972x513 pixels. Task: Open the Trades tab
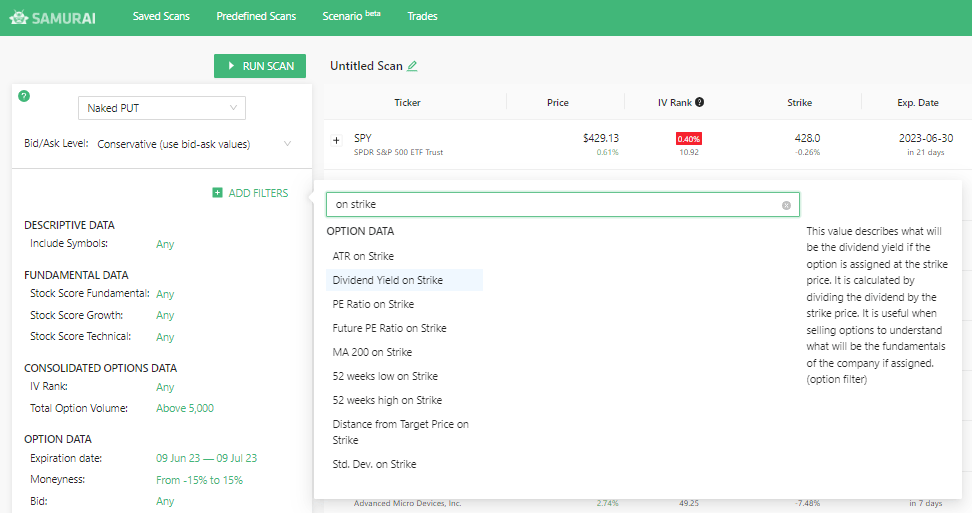[422, 17]
